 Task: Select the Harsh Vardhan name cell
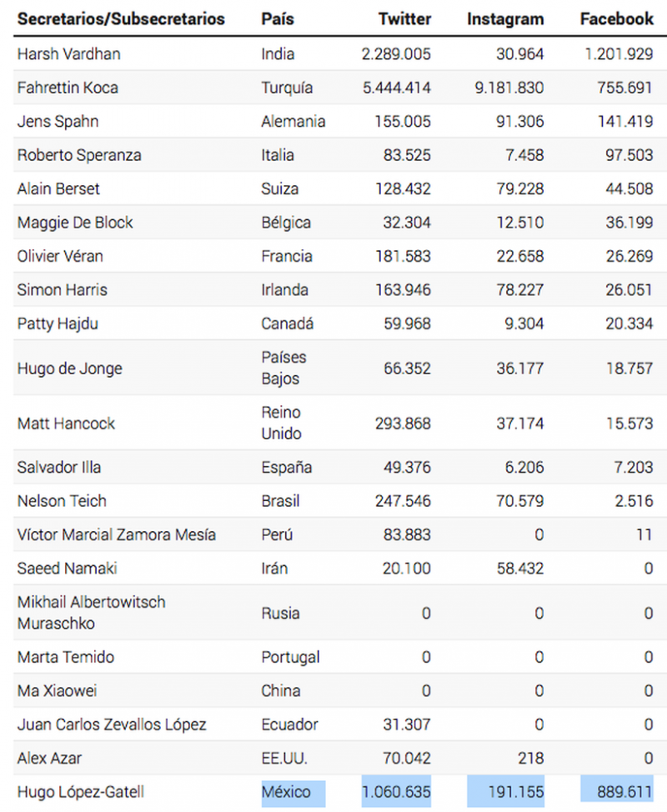tap(69, 54)
